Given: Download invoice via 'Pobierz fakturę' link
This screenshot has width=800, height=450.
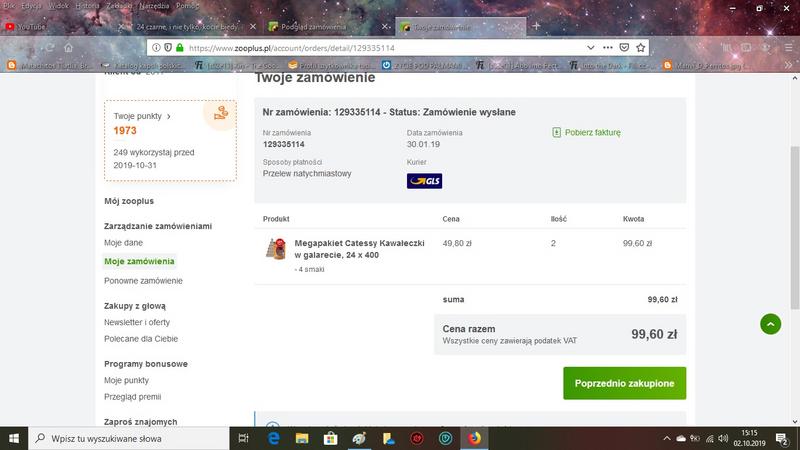Looking at the screenshot, I should point(592,133).
